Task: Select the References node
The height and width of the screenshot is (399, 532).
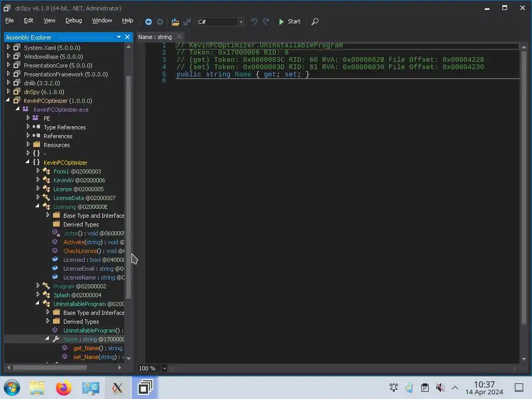Action: [x=58, y=136]
